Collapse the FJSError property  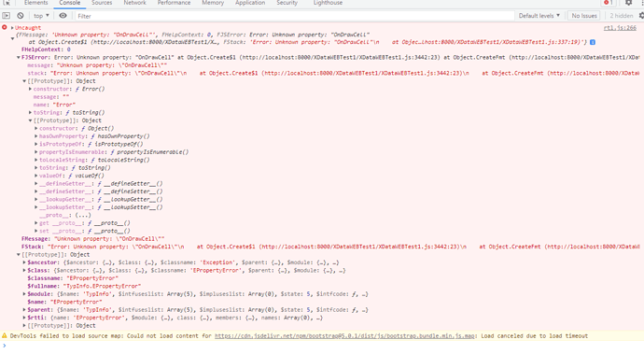coord(19,57)
